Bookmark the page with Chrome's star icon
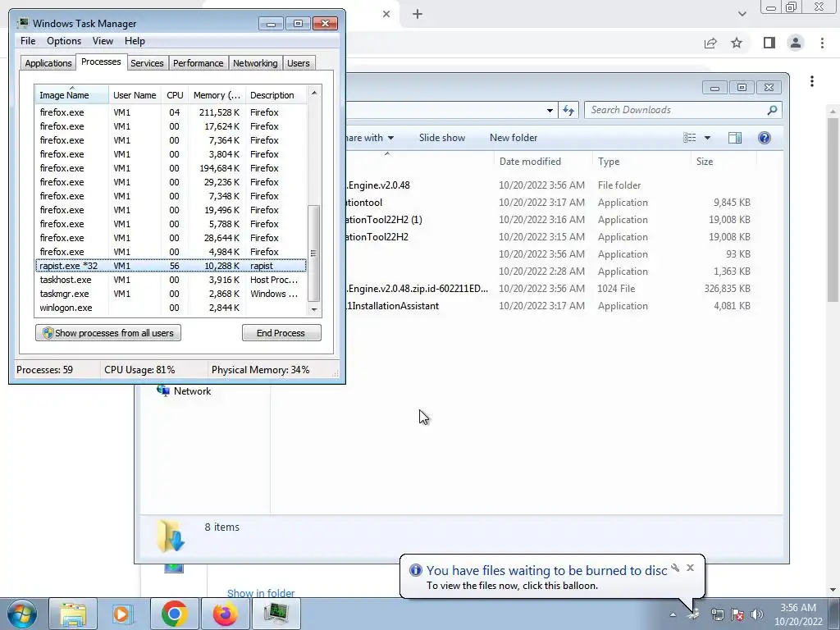 pos(737,43)
